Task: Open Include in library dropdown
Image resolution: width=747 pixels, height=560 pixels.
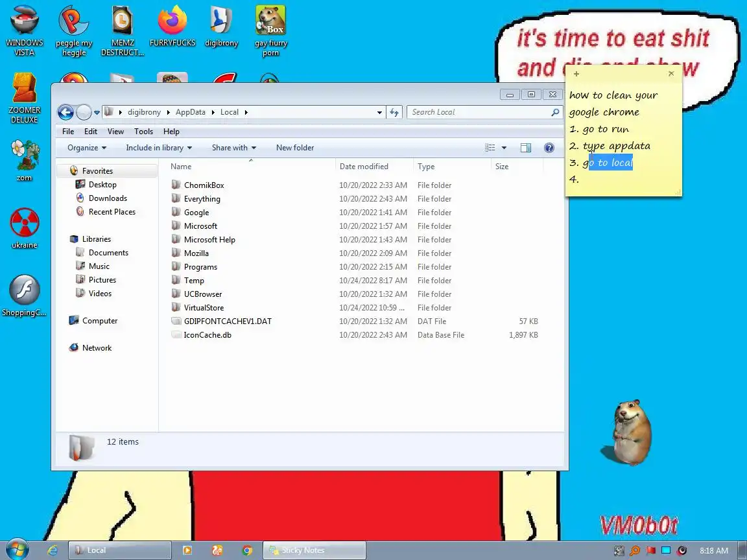Action: tap(159, 148)
